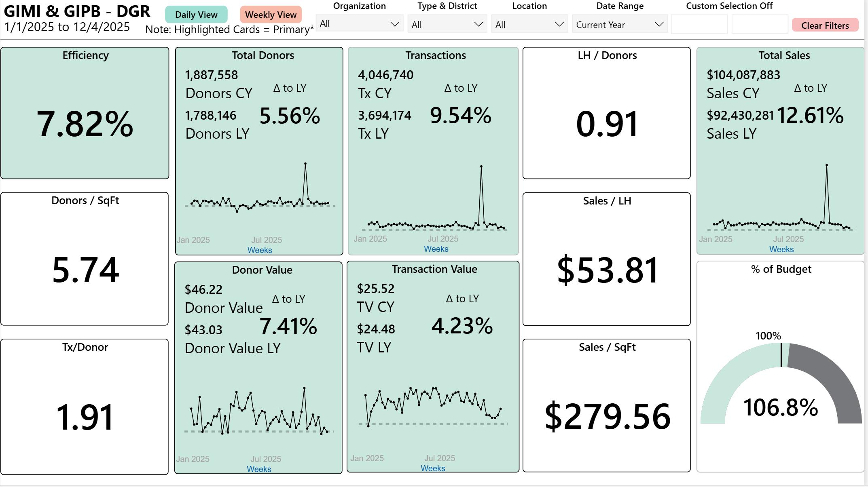Expand the Date Range Current Year dropdown

coord(619,25)
